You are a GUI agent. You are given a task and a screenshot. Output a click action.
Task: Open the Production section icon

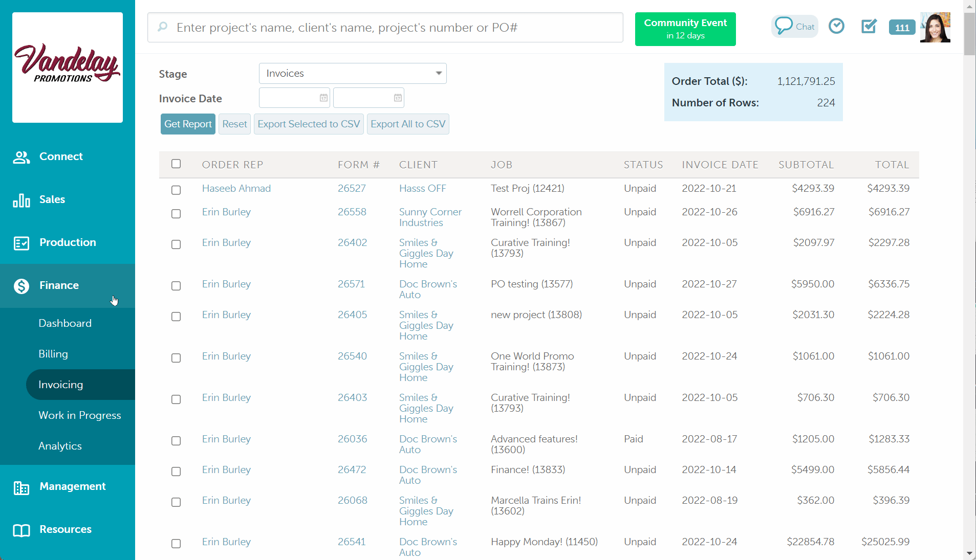(21, 243)
